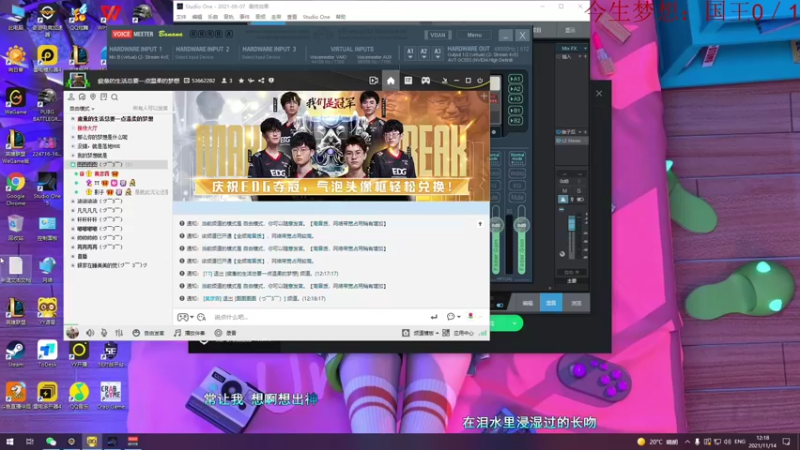Click the 播放伴奏 play accompaniment button
Image resolution: width=800 pixels, height=450 pixels.
189,333
